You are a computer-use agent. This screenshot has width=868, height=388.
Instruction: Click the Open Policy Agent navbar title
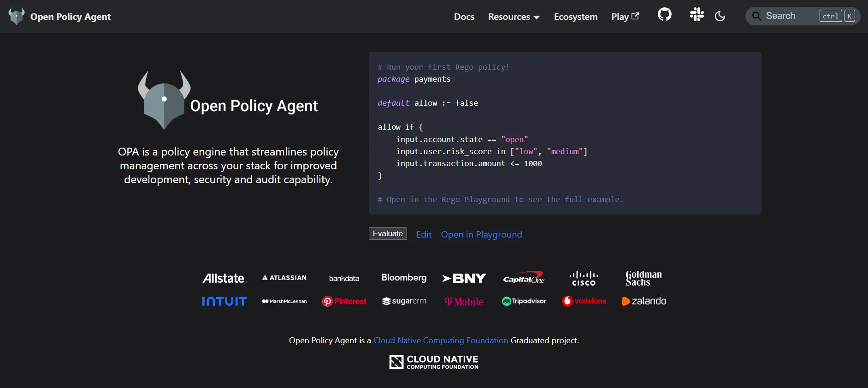click(x=71, y=17)
